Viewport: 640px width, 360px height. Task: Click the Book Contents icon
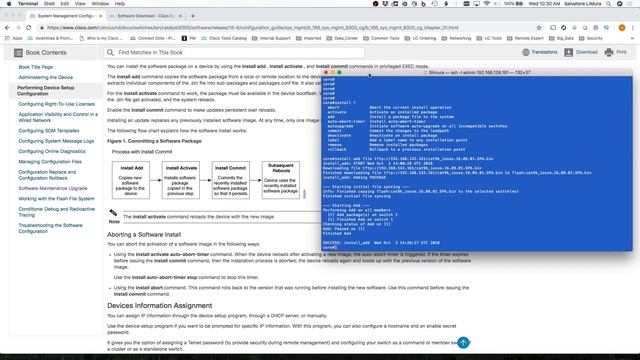18,53
